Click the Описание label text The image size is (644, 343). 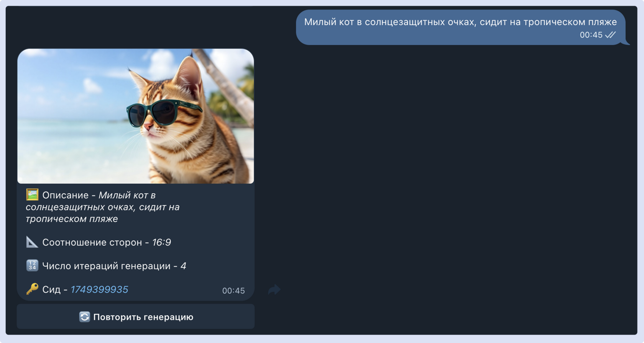pyautogui.click(x=66, y=195)
